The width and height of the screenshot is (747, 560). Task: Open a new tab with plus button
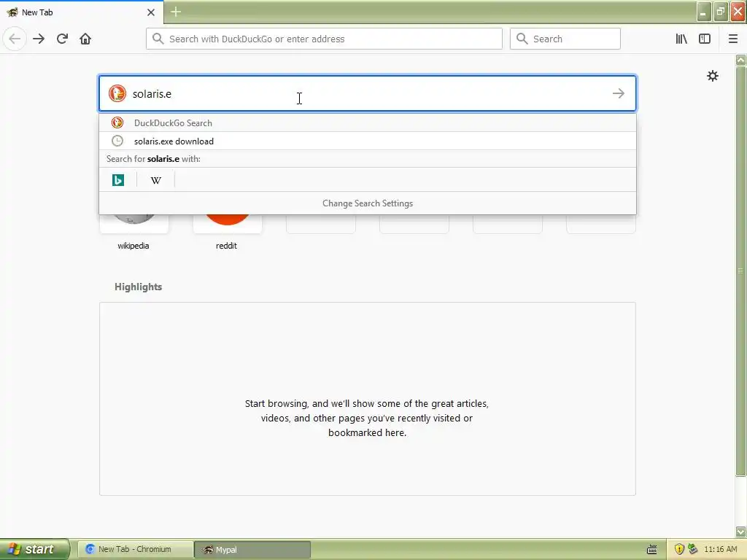(x=176, y=12)
